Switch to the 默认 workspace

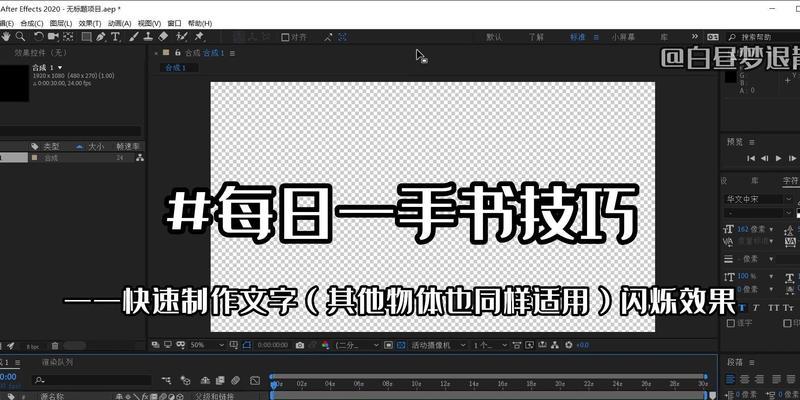pyautogui.click(x=494, y=37)
